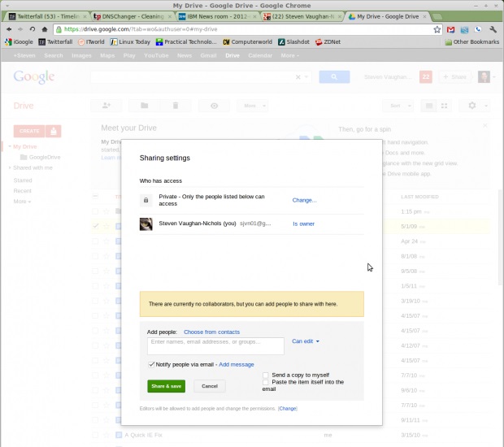The height and width of the screenshot is (447, 504).
Task: Reload the page with the refresh icon
Action: tap(33, 29)
